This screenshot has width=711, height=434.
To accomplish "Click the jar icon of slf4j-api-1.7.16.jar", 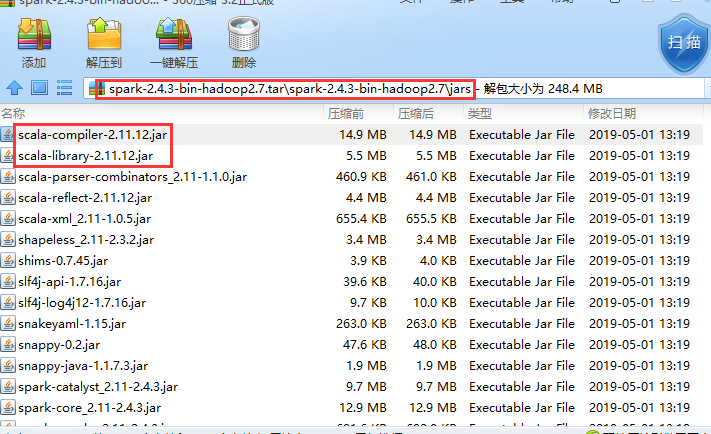I will coord(8,282).
